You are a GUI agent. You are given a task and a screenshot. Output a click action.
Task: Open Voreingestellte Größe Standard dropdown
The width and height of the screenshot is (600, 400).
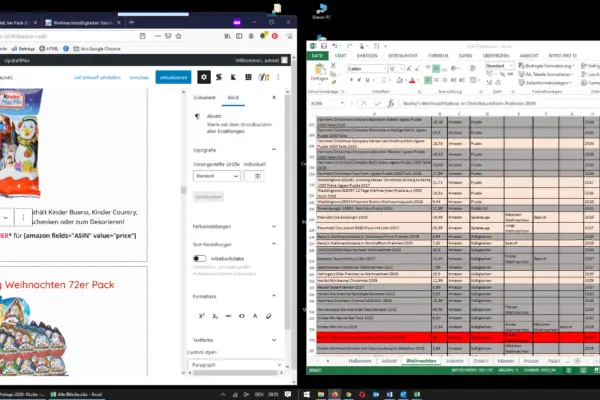pyautogui.click(x=217, y=176)
